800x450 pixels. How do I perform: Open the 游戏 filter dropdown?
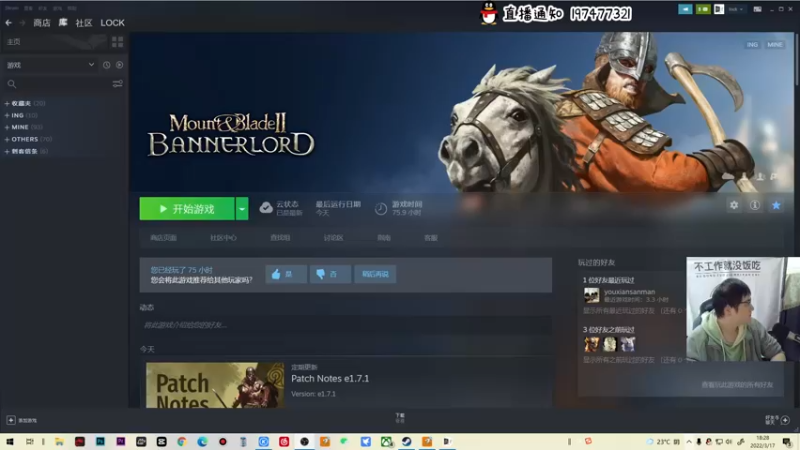pyautogui.click(x=50, y=65)
